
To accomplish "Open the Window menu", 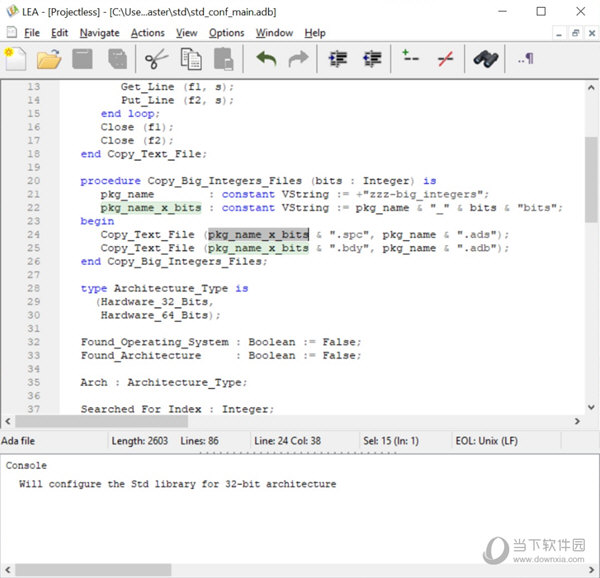I will 274,33.
